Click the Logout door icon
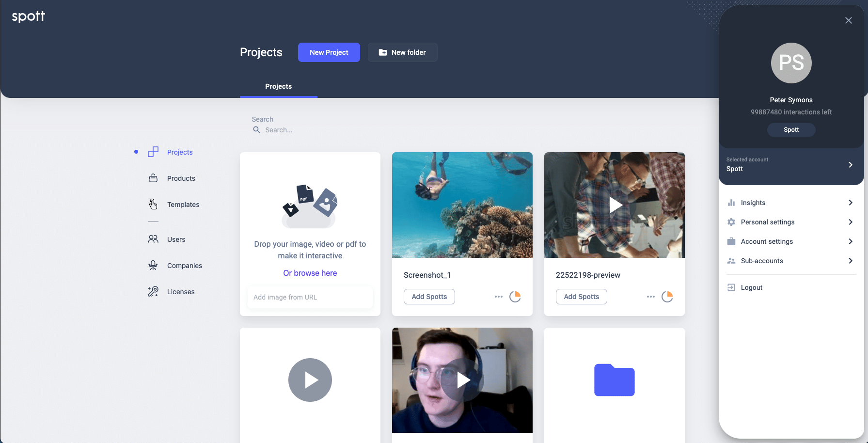 (731, 287)
